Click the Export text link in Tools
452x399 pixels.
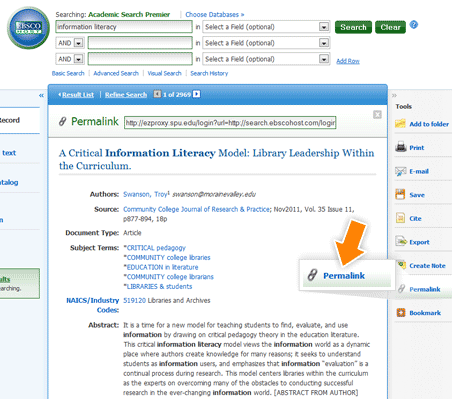point(419,242)
